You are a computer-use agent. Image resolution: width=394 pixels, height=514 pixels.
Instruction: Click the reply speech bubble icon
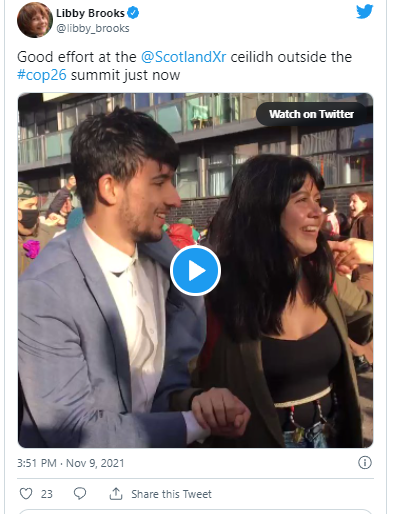coord(80,493)
